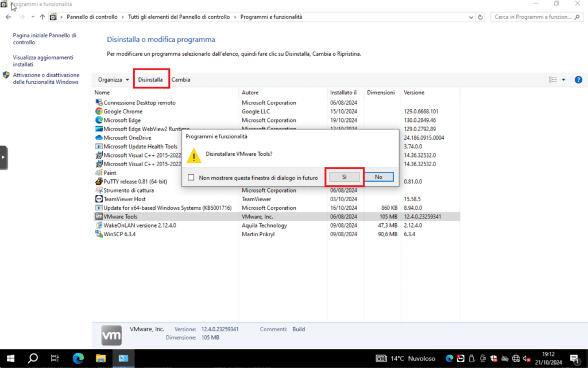Image resolution: width=588 pixels, height=368 pixels.
Task: Click Disinstalla in the toolbar
Action: pyautogui.click(x=150, y=79)
